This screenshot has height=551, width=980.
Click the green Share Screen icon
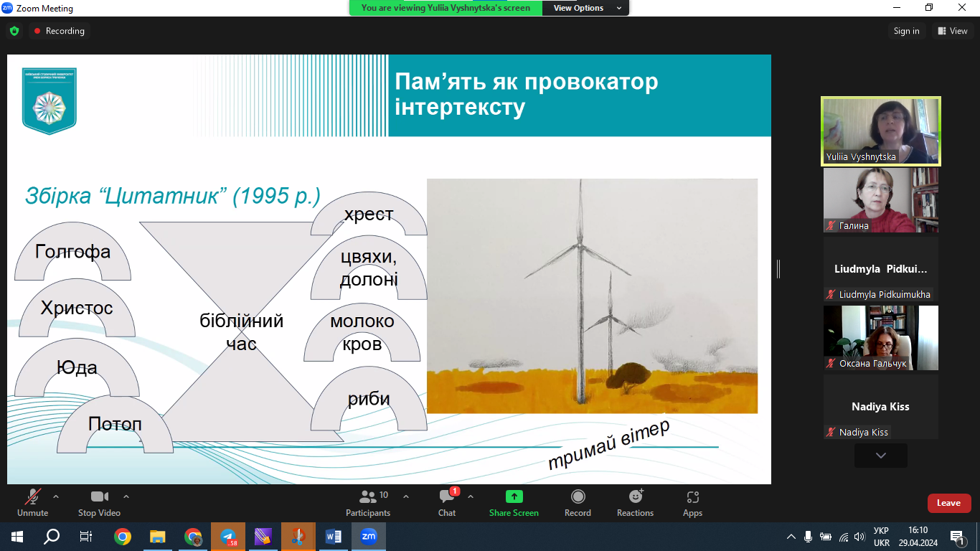[x=514, y=496]
